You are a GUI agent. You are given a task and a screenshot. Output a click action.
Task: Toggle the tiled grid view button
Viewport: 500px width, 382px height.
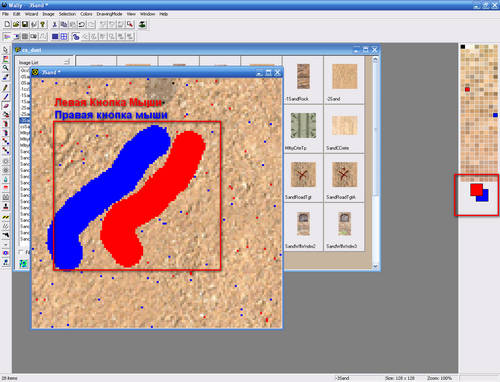[64, 36]
